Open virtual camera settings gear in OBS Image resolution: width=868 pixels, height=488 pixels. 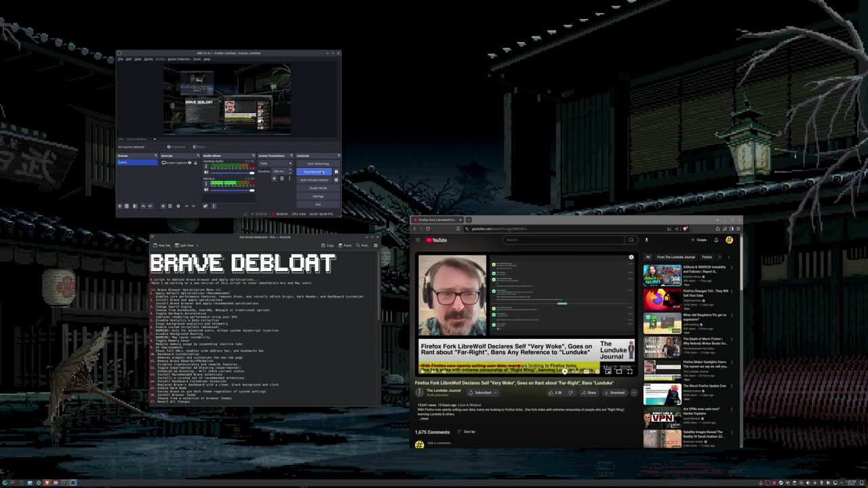coord(336,180)
